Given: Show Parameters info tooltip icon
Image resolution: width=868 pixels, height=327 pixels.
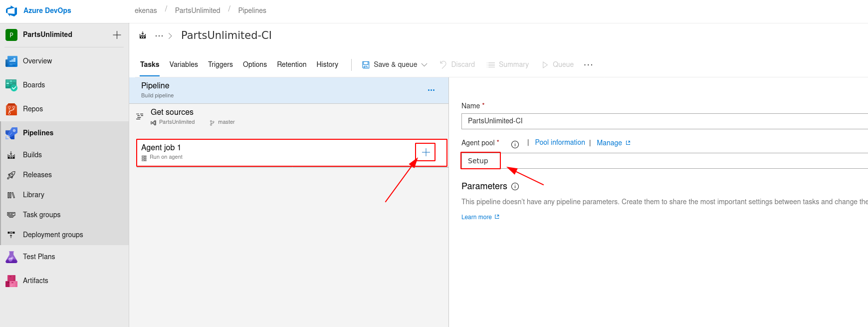Looking at the screenshot, I should tap(515, 187).
